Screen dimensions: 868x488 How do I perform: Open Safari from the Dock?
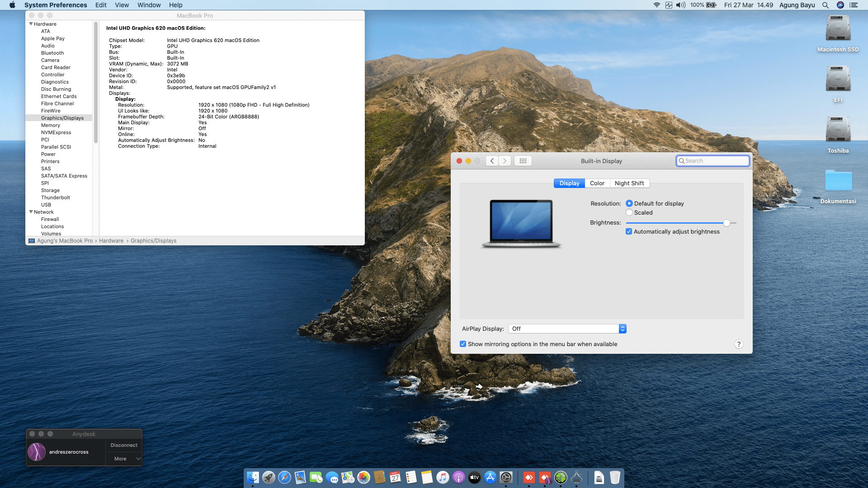click(x=284, y=477)
